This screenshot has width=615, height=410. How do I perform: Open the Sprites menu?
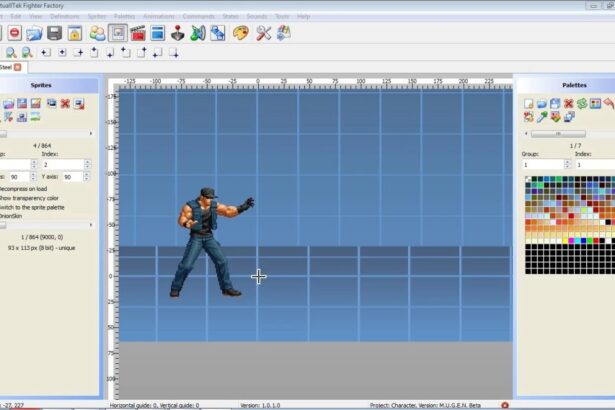[97, 17]
